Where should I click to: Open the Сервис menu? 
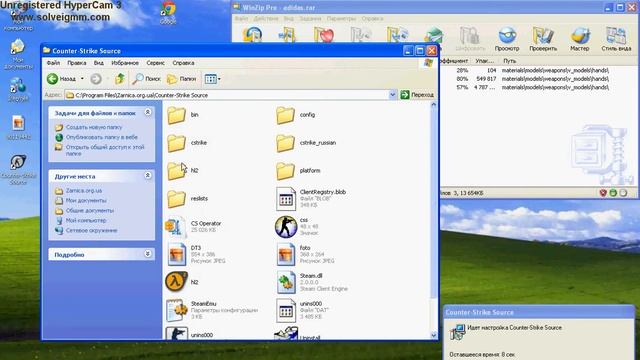[156, 63]
